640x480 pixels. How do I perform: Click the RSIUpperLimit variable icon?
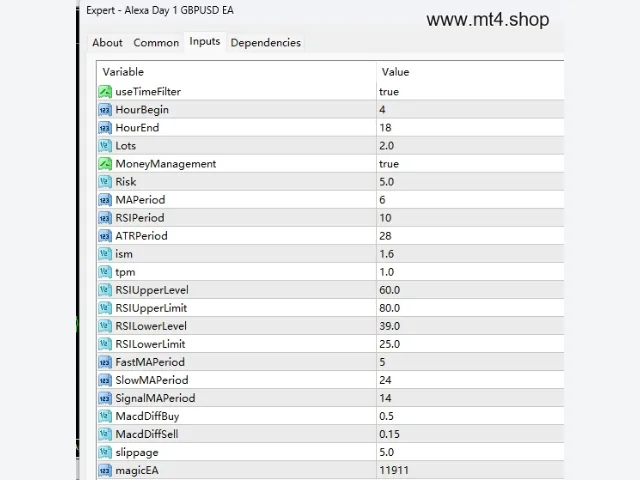[105, 308]
